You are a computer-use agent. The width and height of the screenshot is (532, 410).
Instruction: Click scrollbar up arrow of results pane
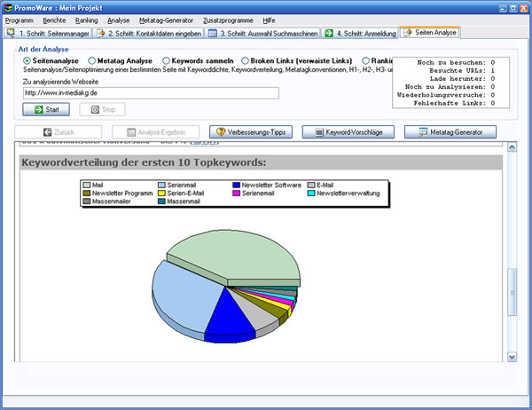pos(512,147)
